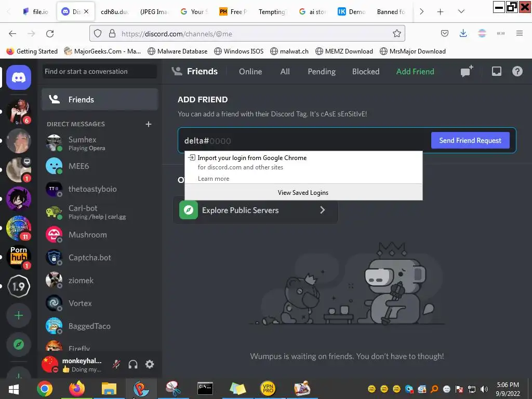
Task: Switch to Banned browser tab
Action: (391, 11)
